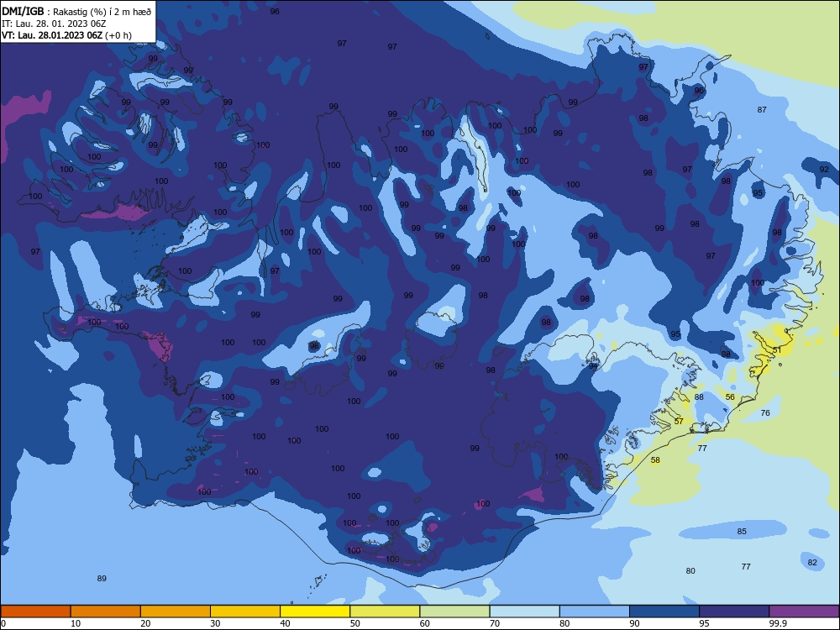Select the light green 60–70 legend swatch

454,612
